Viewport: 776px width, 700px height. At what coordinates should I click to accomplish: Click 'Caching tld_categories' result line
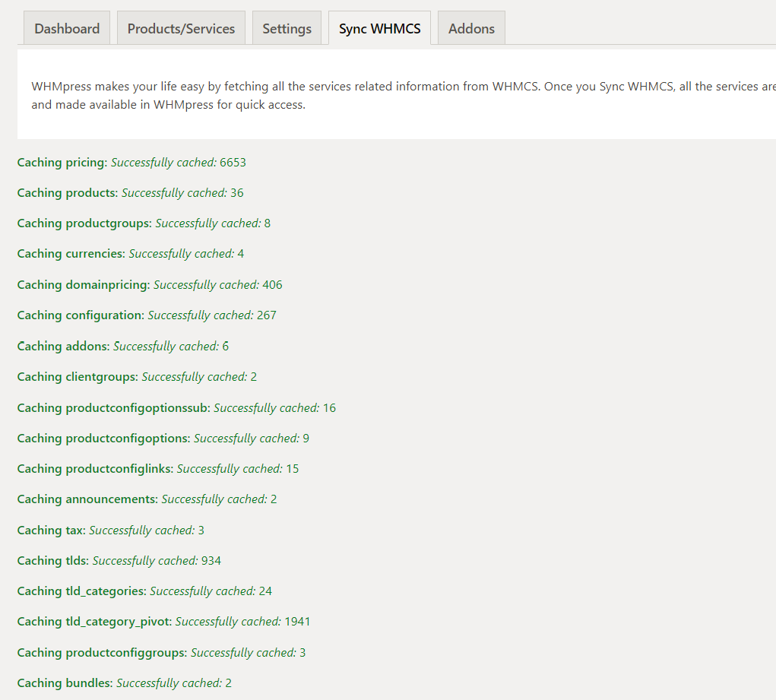[x=145, y=591]
